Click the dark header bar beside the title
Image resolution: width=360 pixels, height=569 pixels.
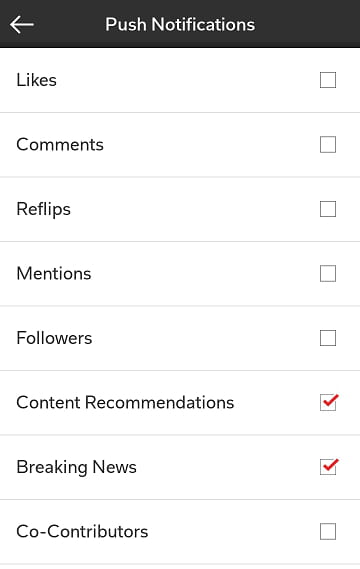point(307,24)
